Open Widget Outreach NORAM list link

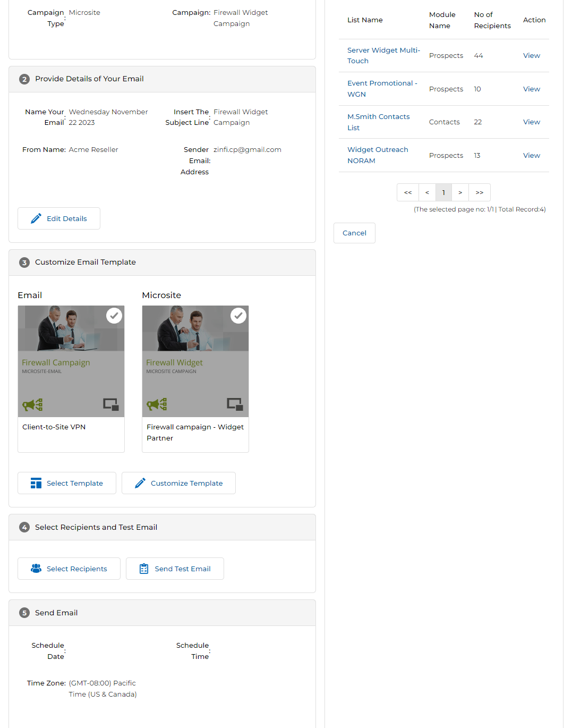(x=378, y=155)
